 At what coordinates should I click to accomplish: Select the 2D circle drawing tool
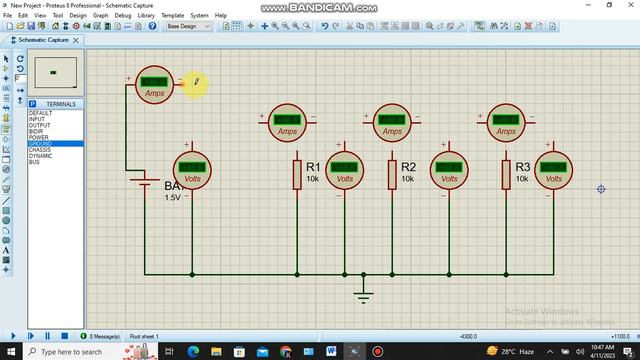[6, 220]
